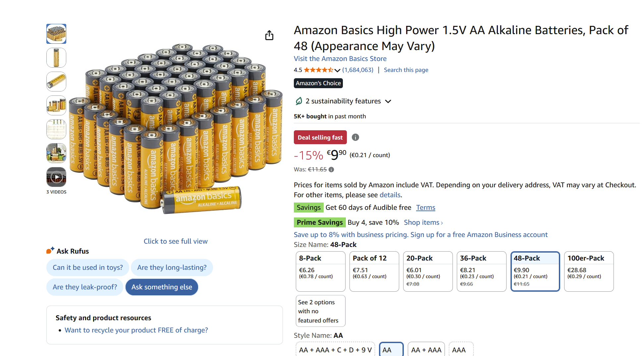Ask Rufus 'Are they long-lasting?'
Viewport: 644px width, 356px height.
point(172,267)
